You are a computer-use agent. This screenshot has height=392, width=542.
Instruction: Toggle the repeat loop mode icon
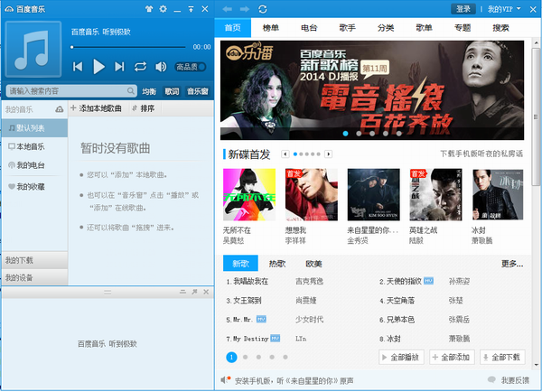[x=140, y=66]
